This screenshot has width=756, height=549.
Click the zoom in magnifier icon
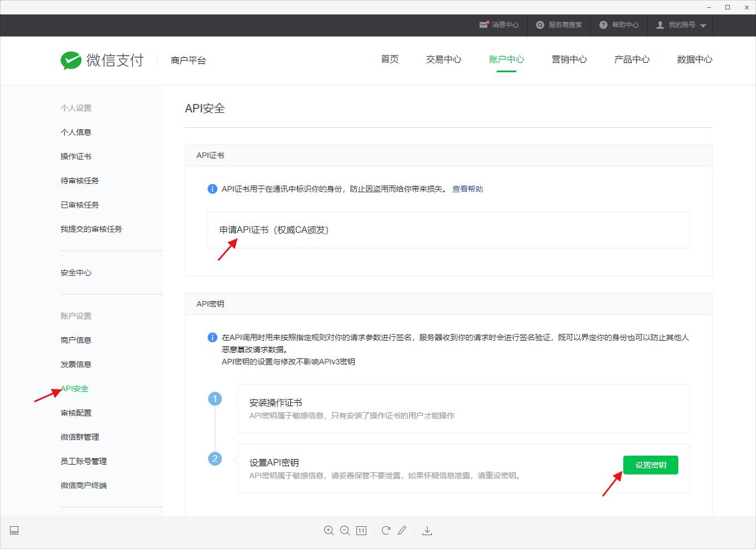pyautogui.click(x=329, y=531)
